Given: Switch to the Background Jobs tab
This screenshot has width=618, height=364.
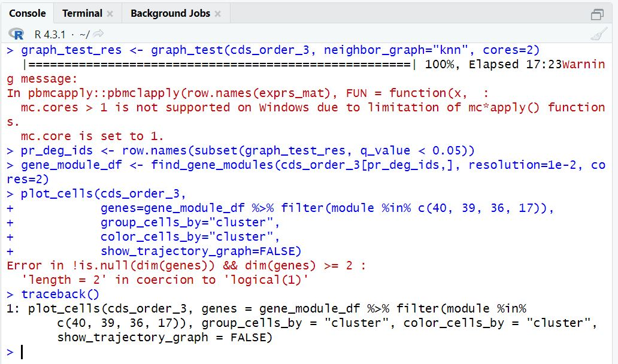Looking at the screenshot, I should [x=169, y=12].
